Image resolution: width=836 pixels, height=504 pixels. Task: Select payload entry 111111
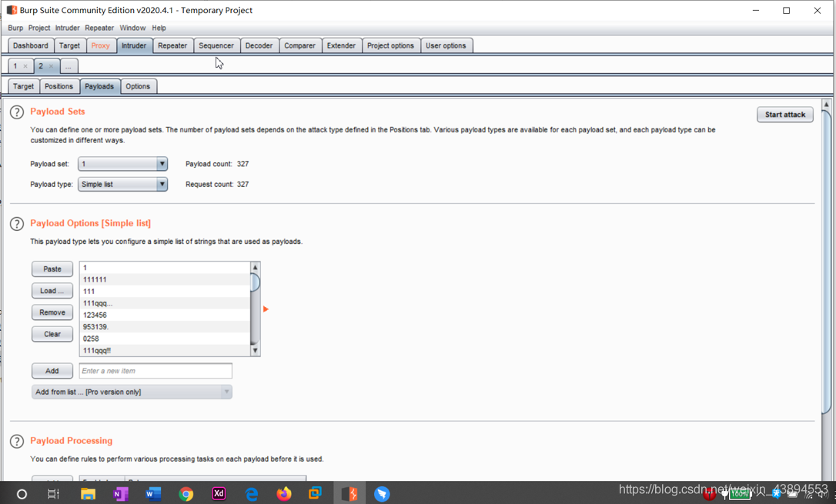click(x=165, y=280)
